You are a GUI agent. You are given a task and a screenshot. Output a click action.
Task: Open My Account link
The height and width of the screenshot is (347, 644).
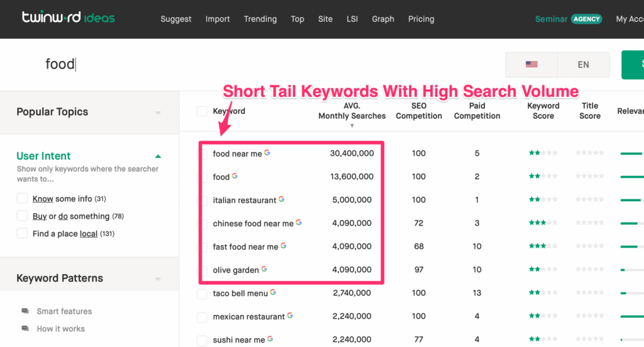click(x=630, y=19)
